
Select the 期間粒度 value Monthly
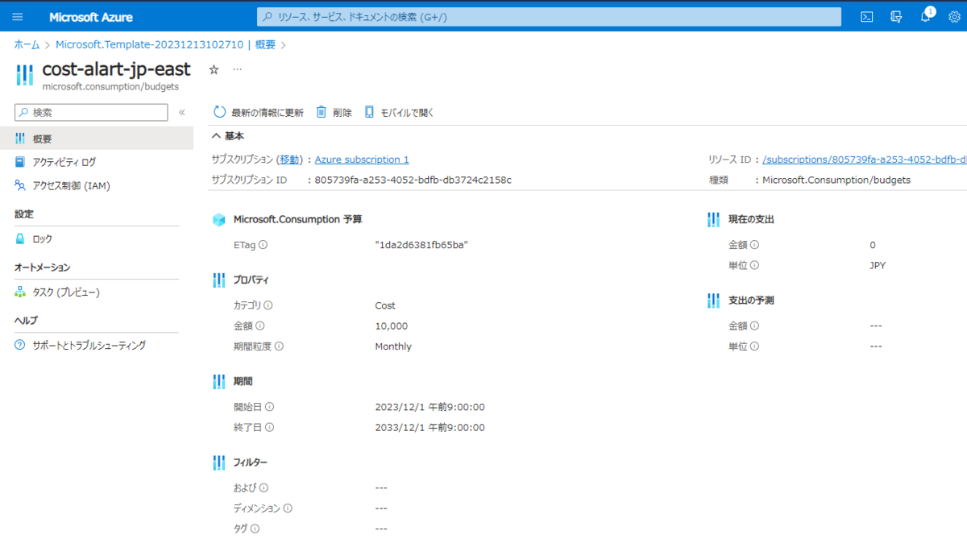[393, 346]
